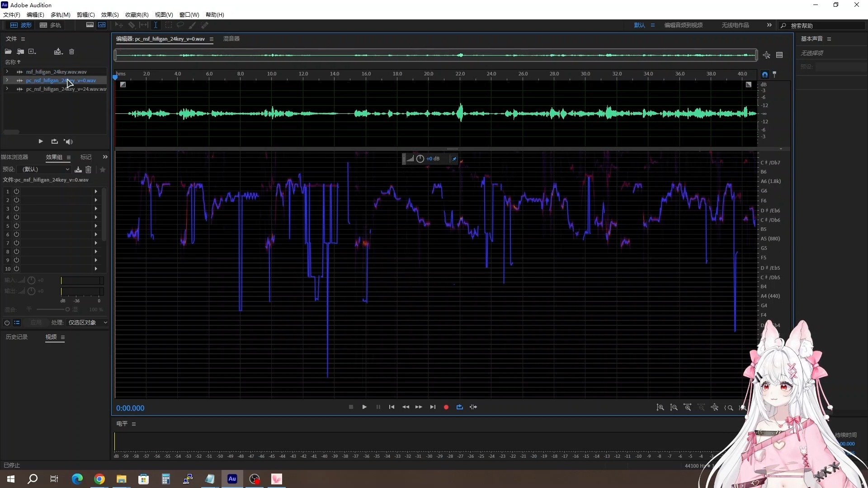Select the Time Selection tool
Screen dimensions: 868x488
156,25
